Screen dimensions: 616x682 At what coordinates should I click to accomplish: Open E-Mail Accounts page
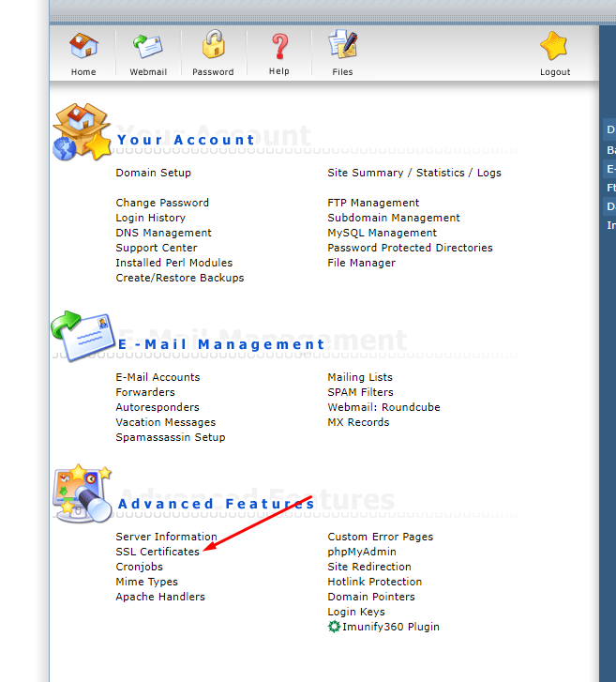click(x=158, y=377)
